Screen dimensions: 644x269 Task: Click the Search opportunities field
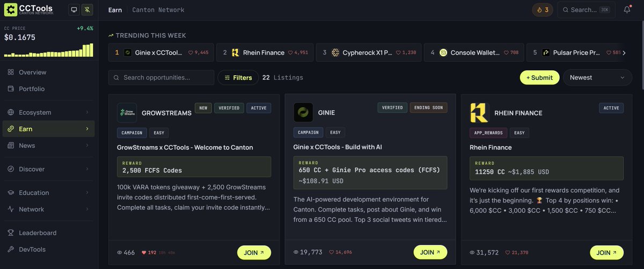[161, 77]
